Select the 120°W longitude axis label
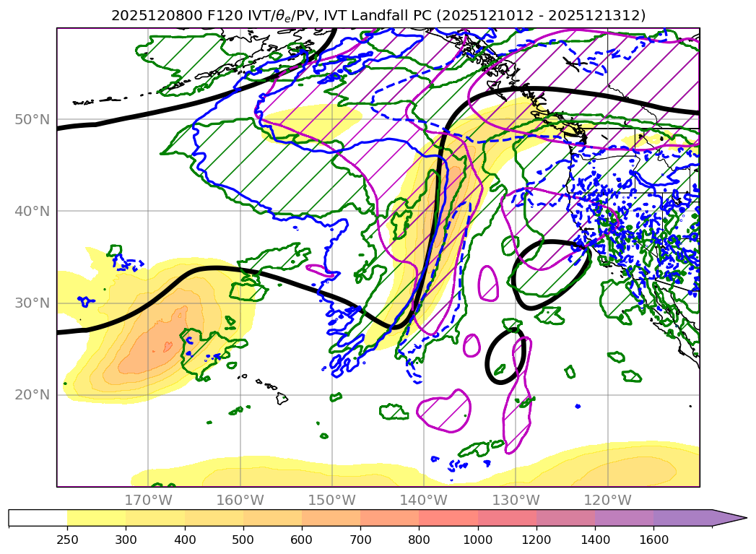 (x=607, y=501)
